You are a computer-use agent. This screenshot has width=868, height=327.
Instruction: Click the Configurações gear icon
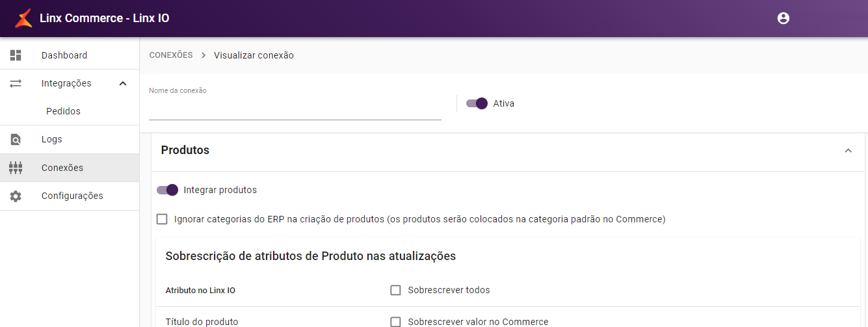pos(16,196)
